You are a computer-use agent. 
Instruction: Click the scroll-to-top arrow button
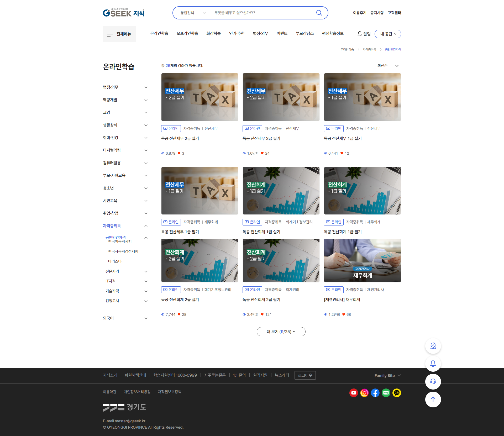pos(433,399)
